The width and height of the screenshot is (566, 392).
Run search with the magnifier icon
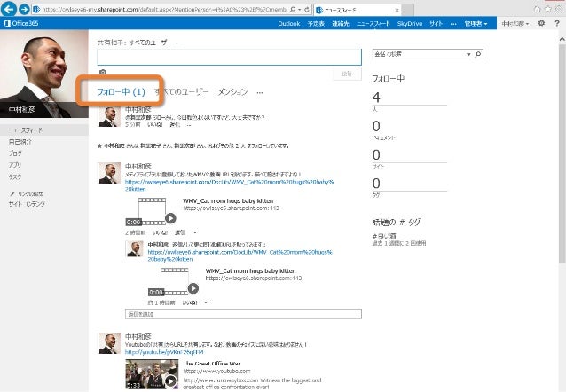click(x=478, y=54)
